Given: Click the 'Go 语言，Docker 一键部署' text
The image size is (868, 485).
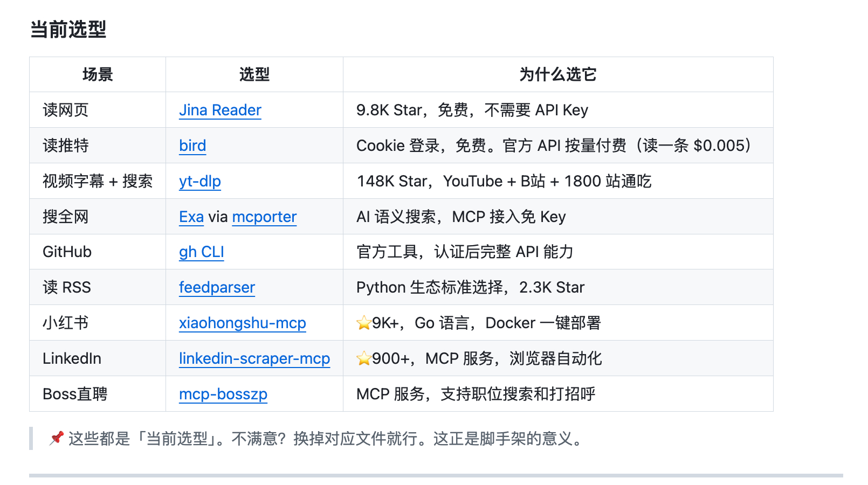Looking at the screenshot, I should tap(508, 323).
